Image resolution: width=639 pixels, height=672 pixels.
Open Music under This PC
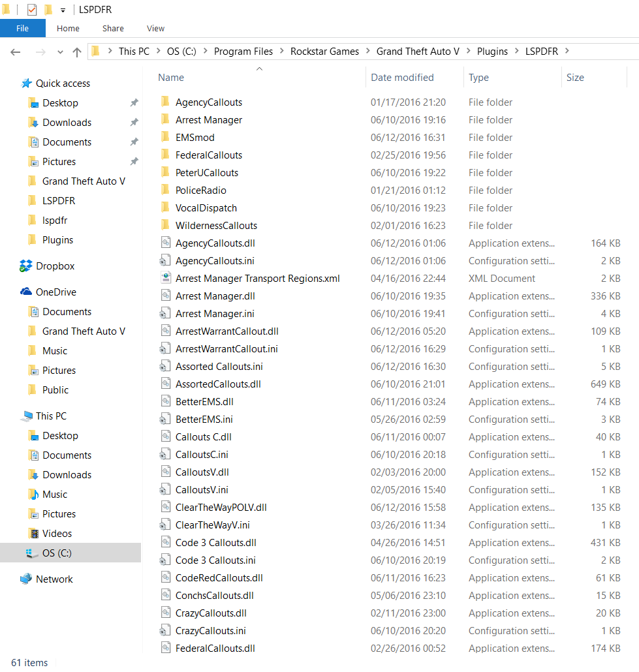pos(55,495)
